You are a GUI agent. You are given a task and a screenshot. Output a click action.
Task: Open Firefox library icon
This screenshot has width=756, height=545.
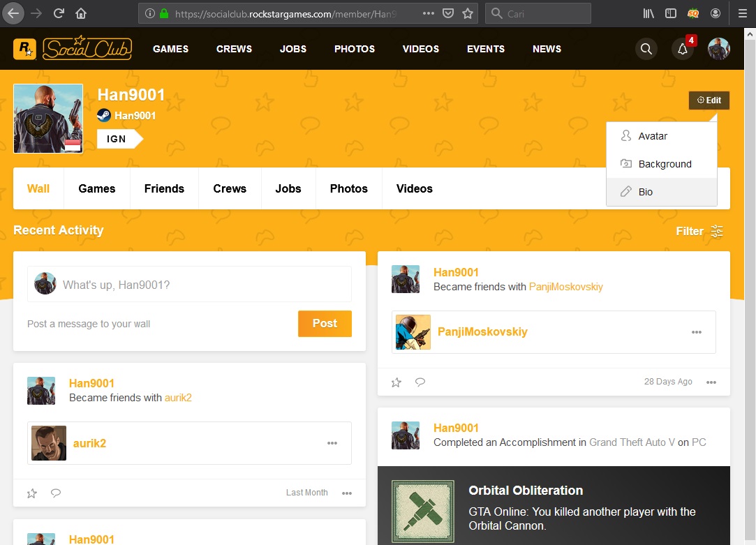648,13
